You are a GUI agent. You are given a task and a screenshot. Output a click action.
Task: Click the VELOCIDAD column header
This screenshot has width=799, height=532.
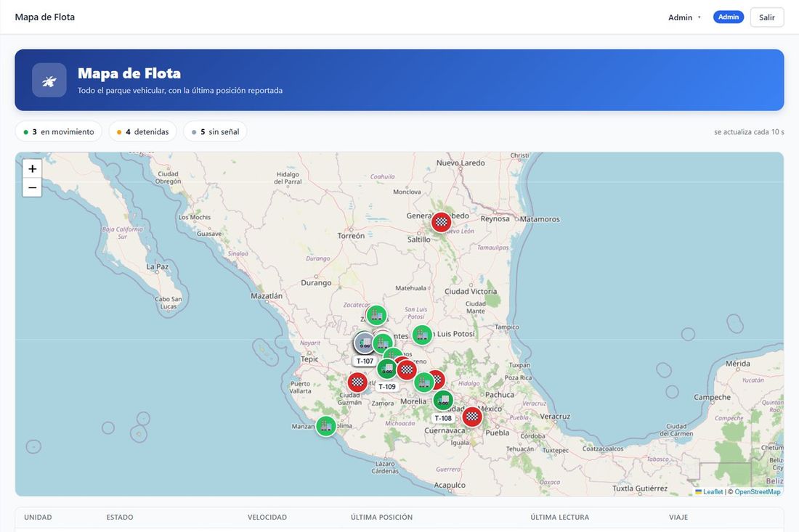tap(267, 517)
